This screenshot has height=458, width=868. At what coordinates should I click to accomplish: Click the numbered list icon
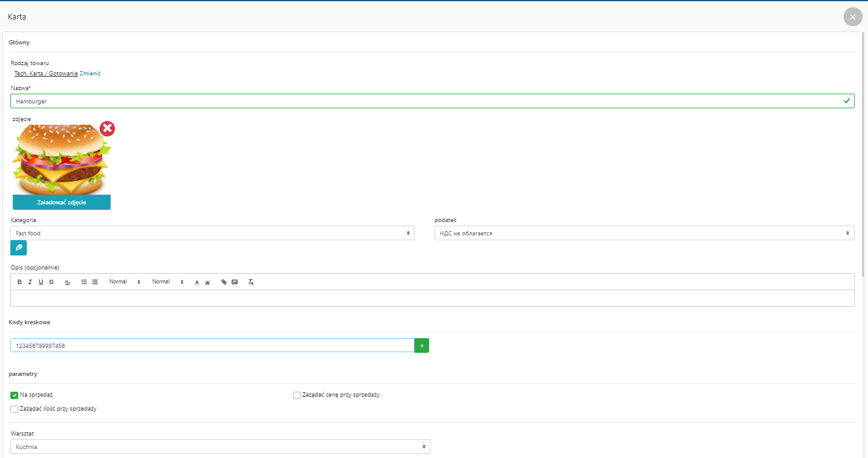pos(84,282)
